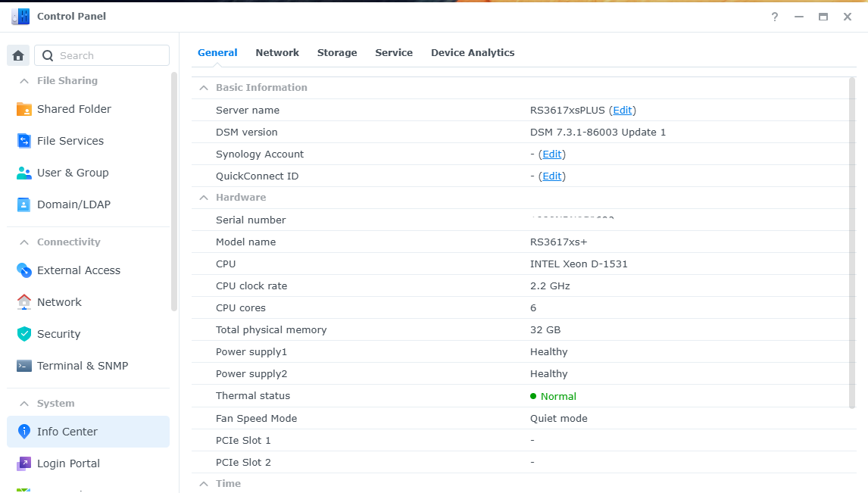Image resolution: width=868 pixels, height=493 pixels.
Task: Click the PCIe Slot 2 label
Action: pos(243,463)
